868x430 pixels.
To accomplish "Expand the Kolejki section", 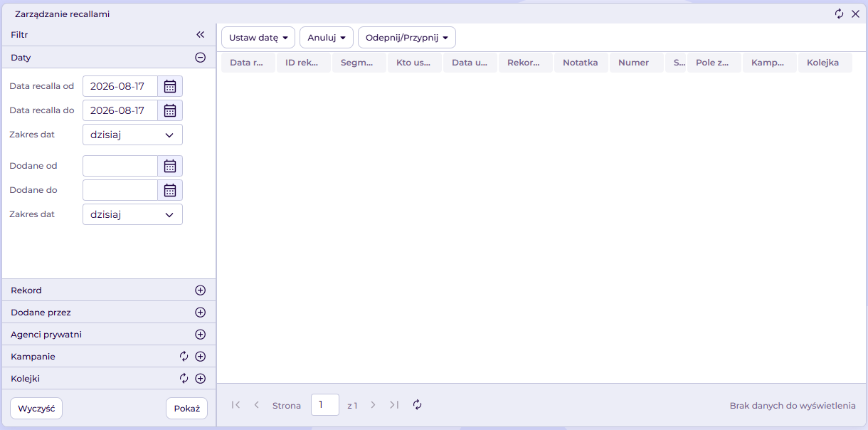I will (x=201, y=378).
